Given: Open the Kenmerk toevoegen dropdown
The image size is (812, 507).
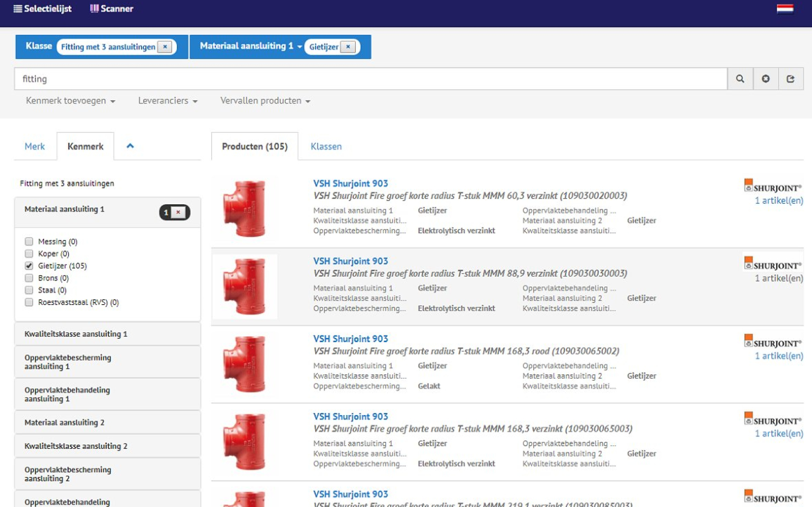Looking at the screenshot, I should click(x=70, y=100).
